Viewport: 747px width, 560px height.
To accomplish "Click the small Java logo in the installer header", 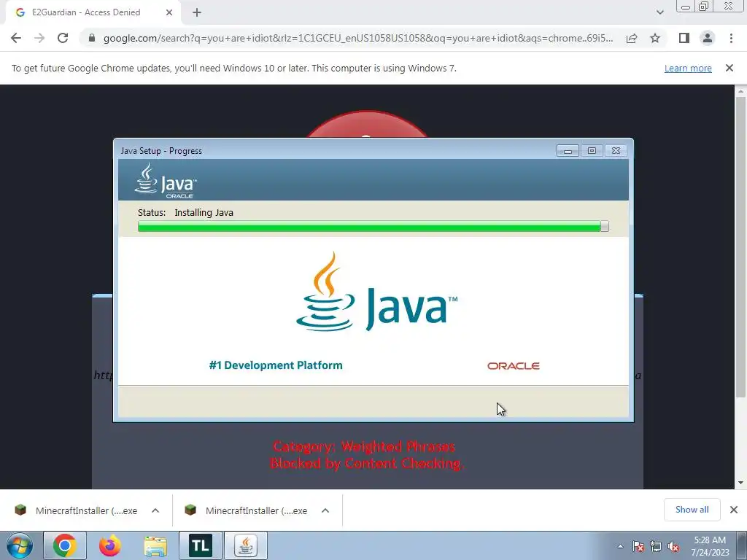I will [166, 181].
